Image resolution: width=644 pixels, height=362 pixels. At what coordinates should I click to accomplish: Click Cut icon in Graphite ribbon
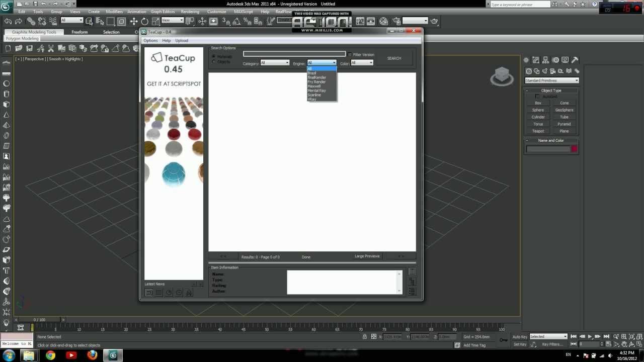(51, 48)
